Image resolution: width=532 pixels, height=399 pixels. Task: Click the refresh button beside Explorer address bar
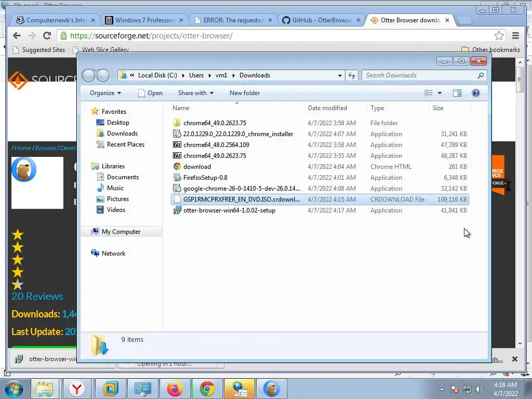point(352,75)
